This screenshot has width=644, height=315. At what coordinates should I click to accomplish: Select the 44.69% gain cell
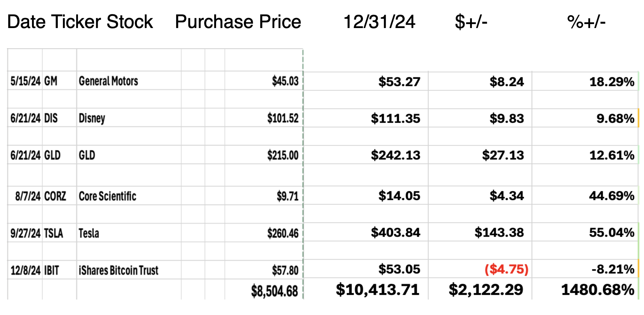612,196
